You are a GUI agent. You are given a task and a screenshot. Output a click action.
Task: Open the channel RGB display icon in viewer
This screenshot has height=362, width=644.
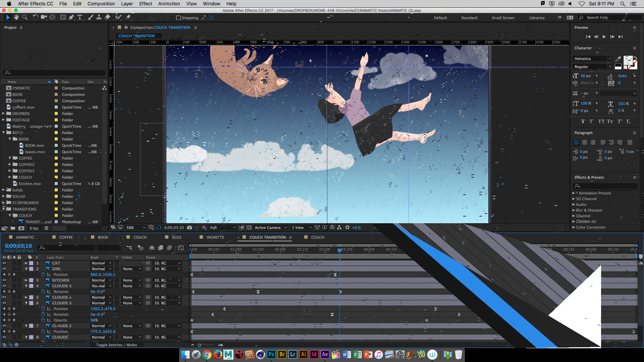204,228
